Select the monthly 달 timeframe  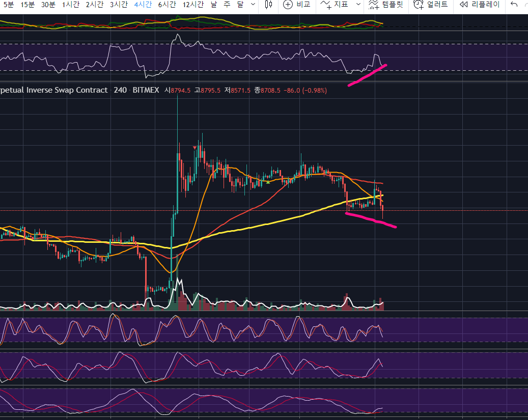240,5
